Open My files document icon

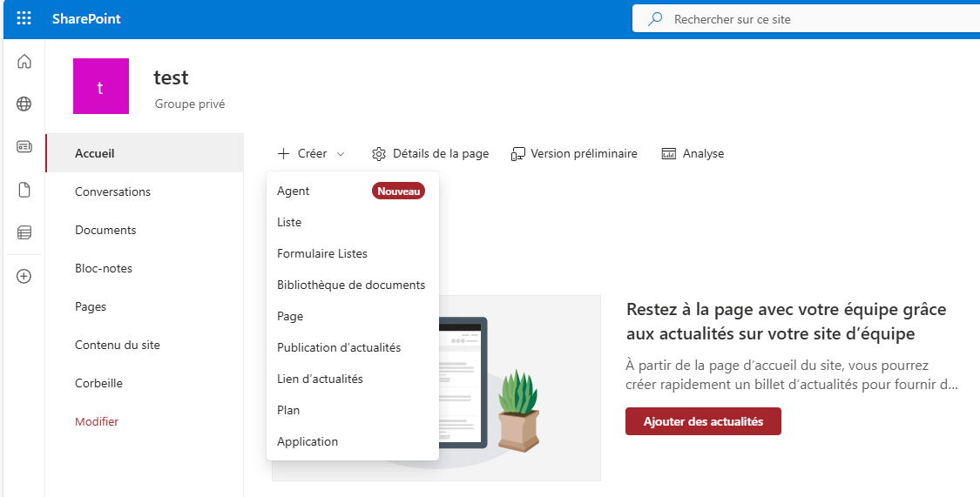24,190
